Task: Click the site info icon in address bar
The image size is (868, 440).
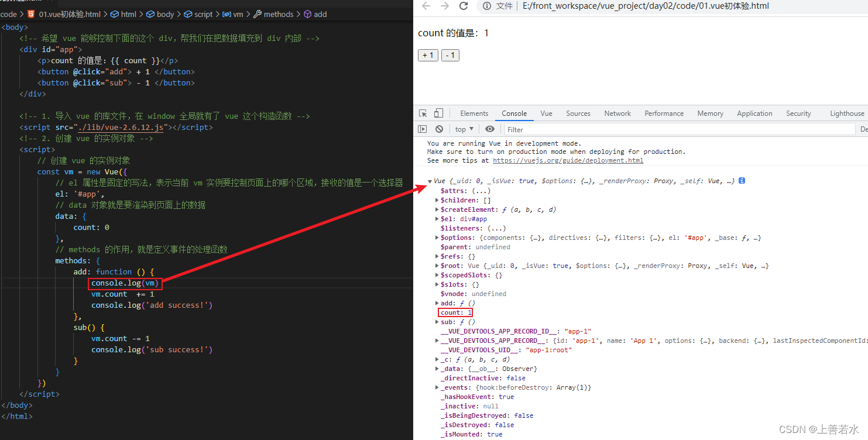Action: point(486,6)
